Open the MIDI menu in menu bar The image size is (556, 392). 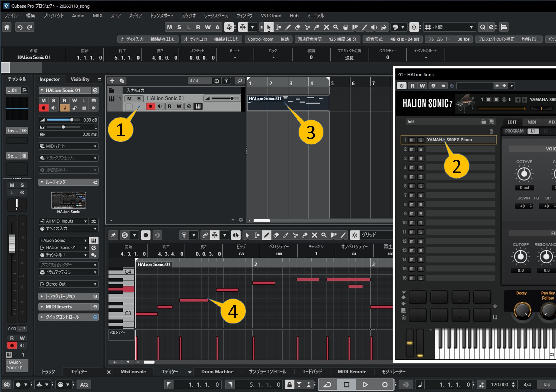pyautogui.click(x=97, y=16)
